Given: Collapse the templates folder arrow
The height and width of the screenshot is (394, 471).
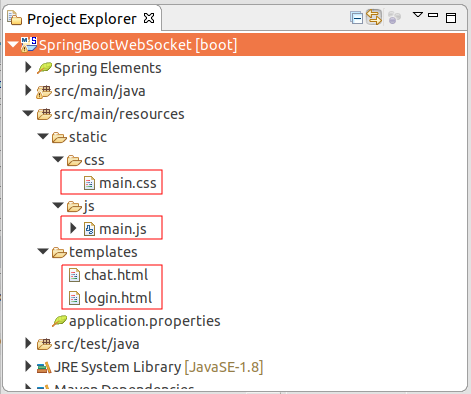Looking at the screenshot, I should click(x=43, y=251).
